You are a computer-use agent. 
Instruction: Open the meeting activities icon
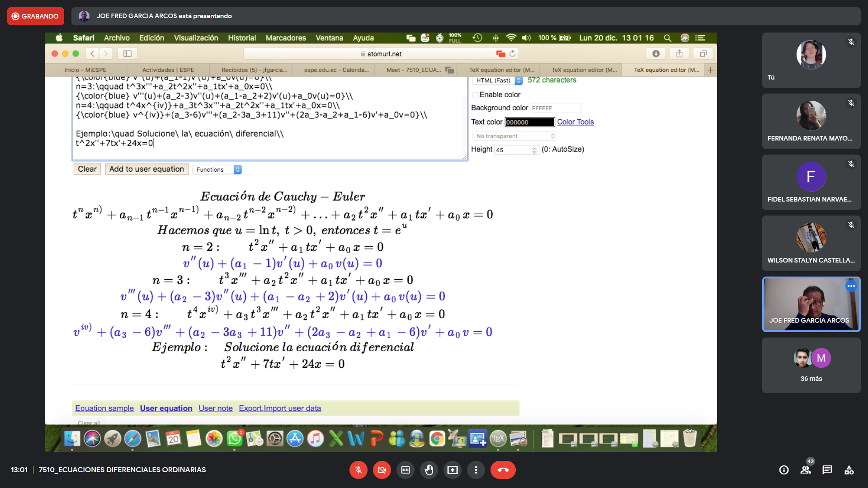tap(849, 470)
